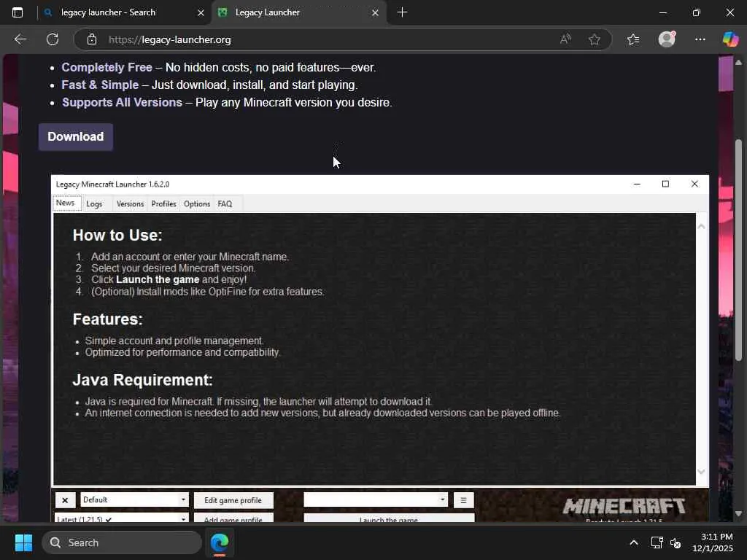Show hidden system tray icons
Screen dimensions: 747x560
634,542
